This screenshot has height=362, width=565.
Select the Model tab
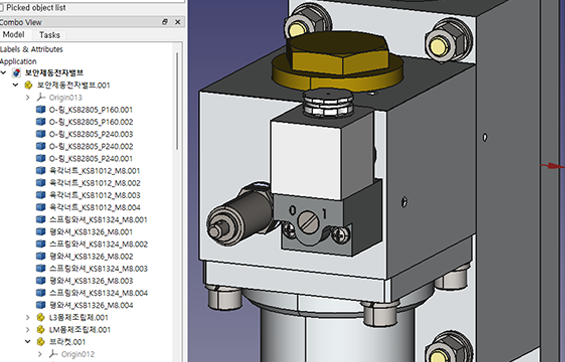[13, 35]
